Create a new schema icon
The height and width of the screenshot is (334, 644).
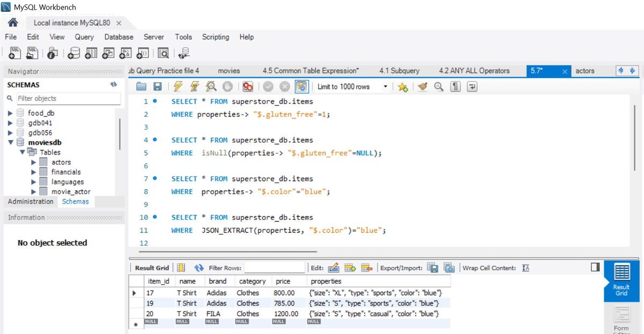75,53
